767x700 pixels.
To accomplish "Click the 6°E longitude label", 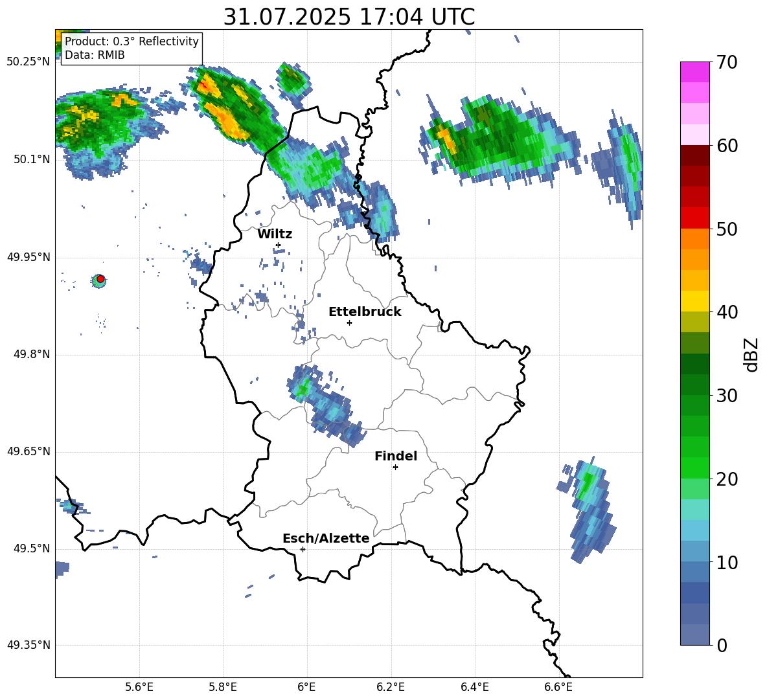I will 306,687.
